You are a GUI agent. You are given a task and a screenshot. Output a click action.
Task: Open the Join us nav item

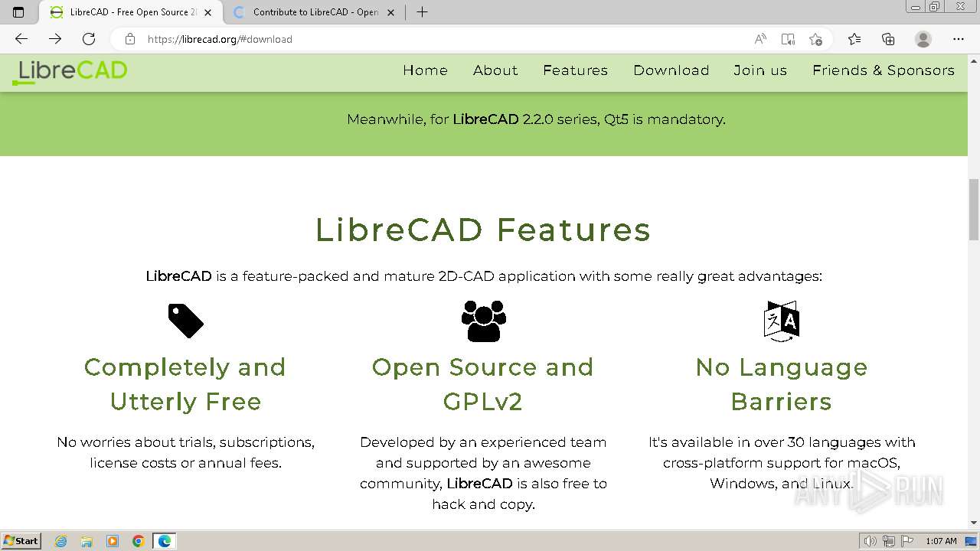pyautogui.click(x=759, y=70)
